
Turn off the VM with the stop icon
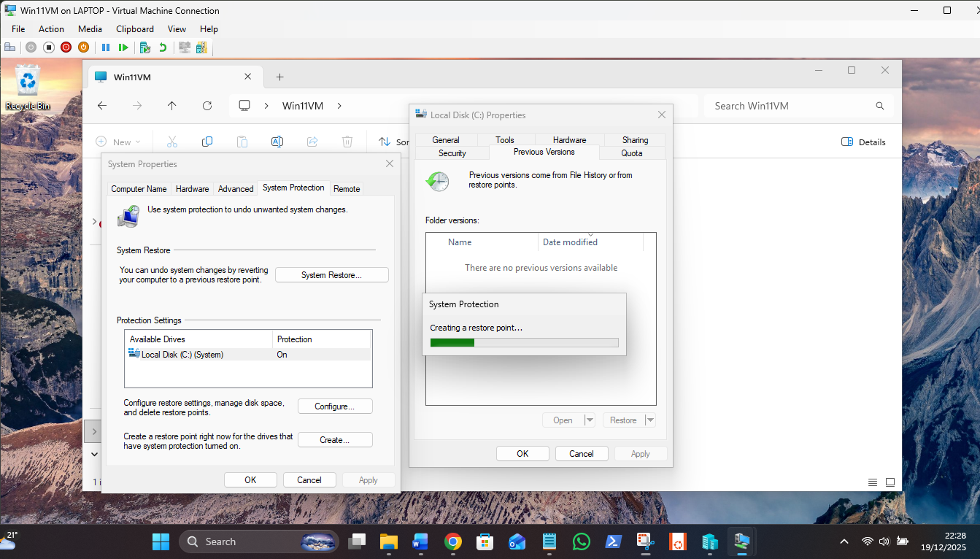pos(49,47)
